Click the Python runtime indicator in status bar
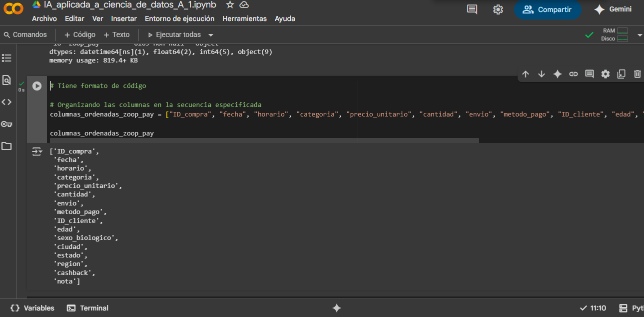This screenshot has width=644, height=317. [x=631, y=308]
